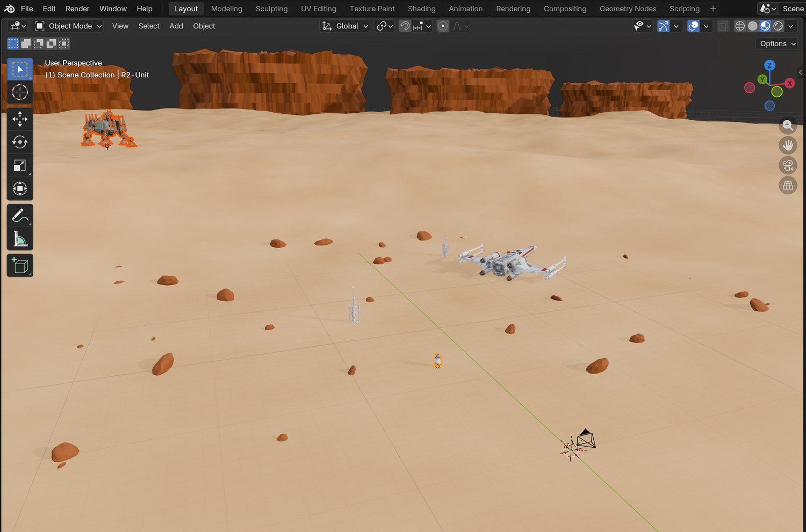
Task: Open the viewport View menu
Action: 120,26
